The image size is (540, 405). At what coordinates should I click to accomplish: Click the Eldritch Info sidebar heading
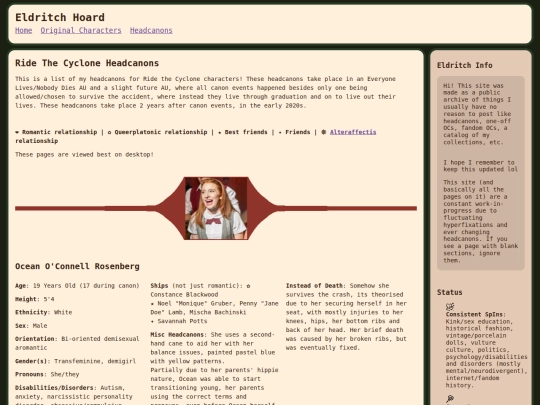(x=465, y=65)
